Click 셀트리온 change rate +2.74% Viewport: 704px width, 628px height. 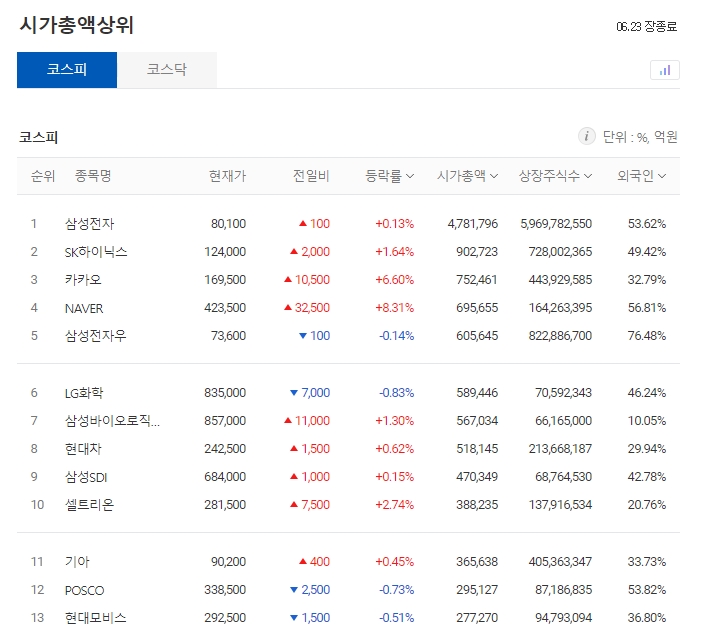[395, 505]
